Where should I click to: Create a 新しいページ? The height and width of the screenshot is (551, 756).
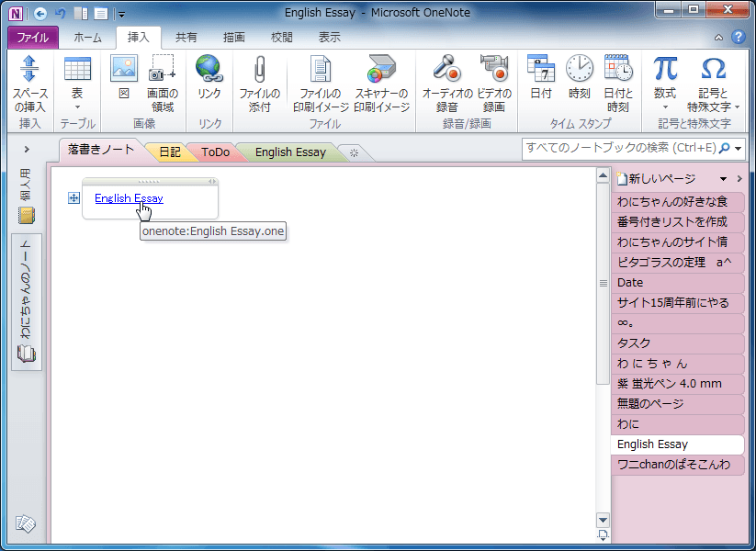pos(656,179)
